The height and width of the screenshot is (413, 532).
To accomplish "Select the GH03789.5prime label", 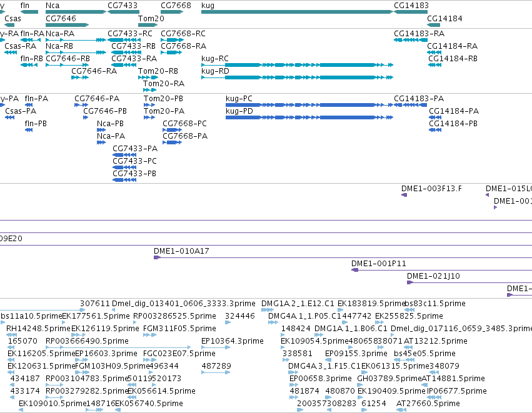I will click(389, 379).
